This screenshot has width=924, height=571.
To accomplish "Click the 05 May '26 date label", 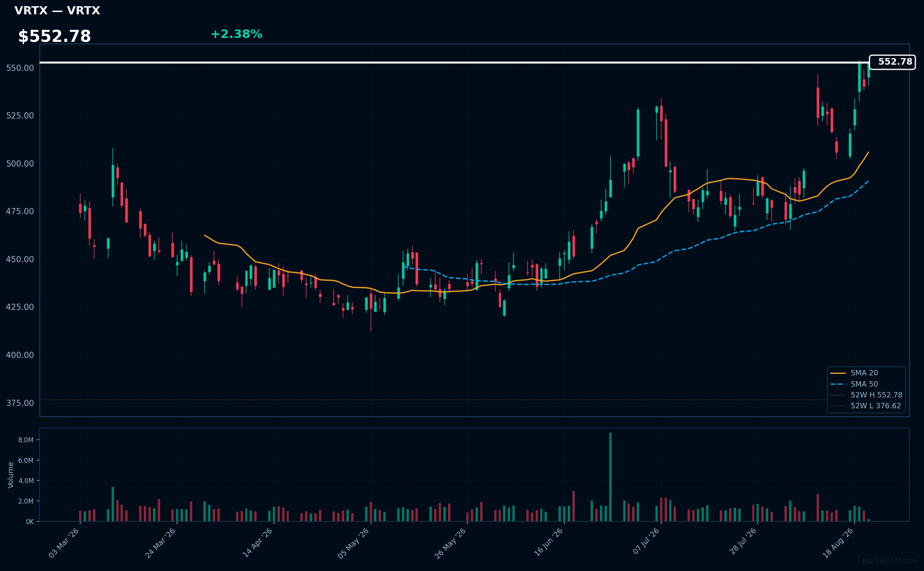I will (x=354, y=543).
